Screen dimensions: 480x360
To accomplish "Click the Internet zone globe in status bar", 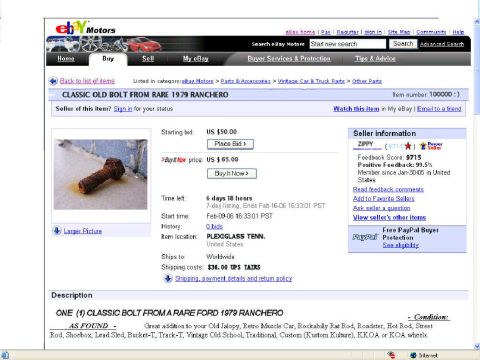I will click(x=413, y=355).
